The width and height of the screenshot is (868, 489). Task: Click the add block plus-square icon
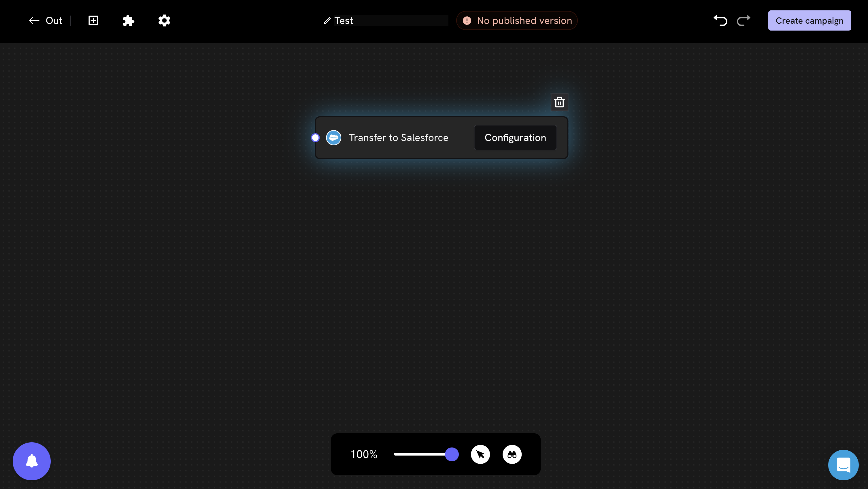[93, 20]
